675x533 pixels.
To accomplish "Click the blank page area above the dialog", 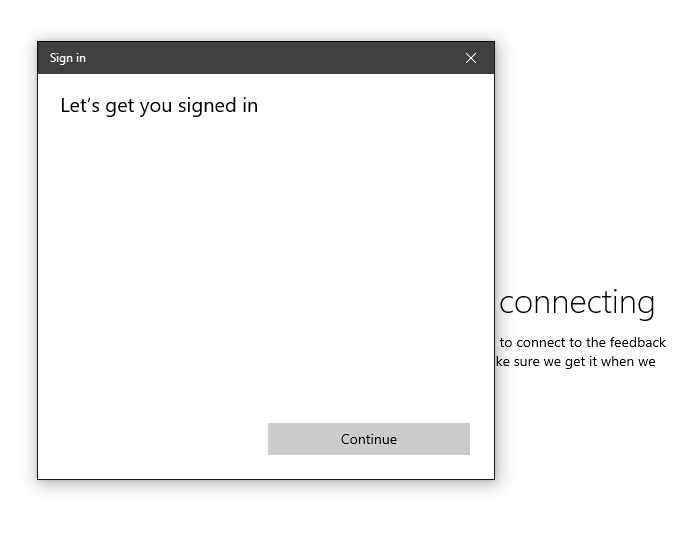I will click(266, 20).
